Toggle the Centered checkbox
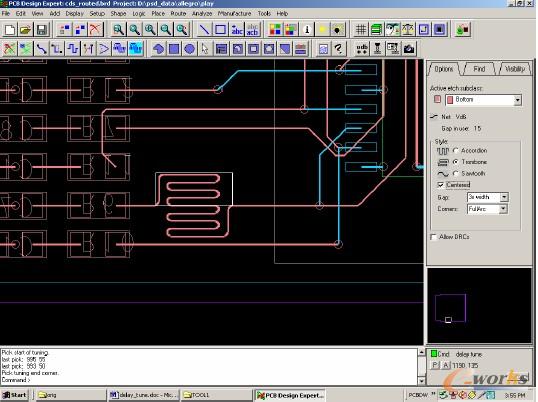This screenshot has width=538, height=402. pyautogui.click(x=441, y=185)
